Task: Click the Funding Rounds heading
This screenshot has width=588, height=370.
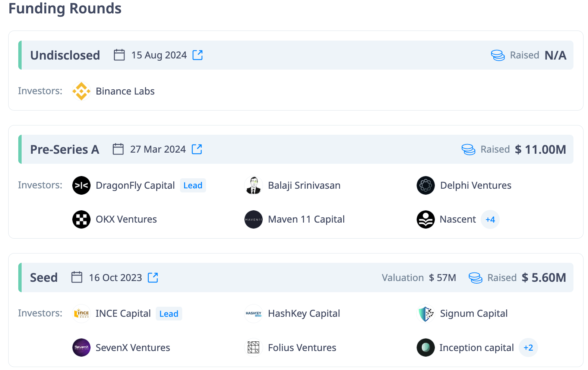Action: [x=65, y=8]
